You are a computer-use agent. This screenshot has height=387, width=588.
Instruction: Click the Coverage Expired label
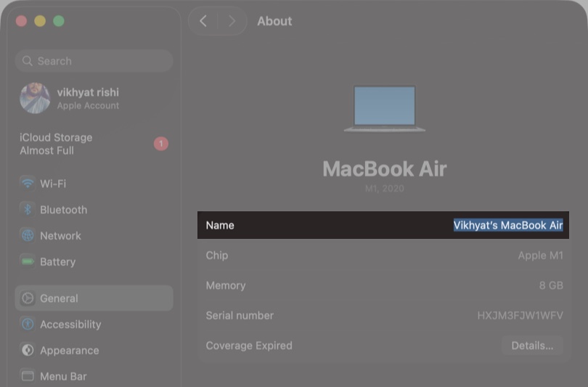(249, 346)
